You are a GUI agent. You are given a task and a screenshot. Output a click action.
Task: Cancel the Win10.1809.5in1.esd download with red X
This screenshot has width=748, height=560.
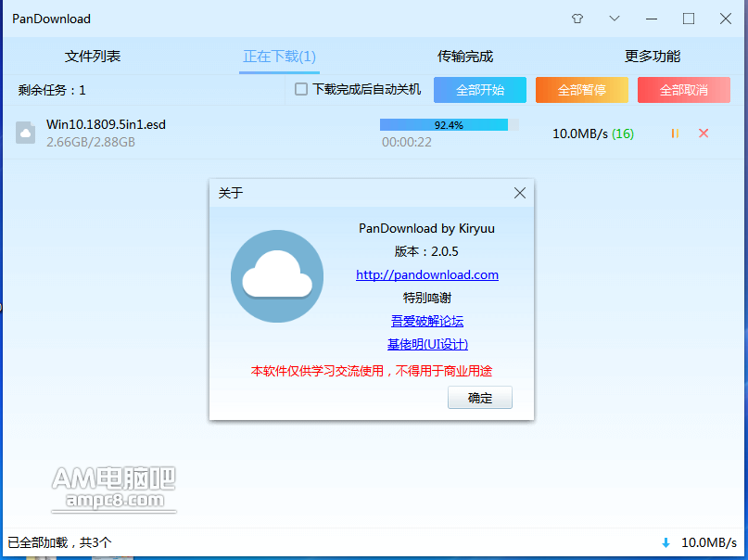704,134
